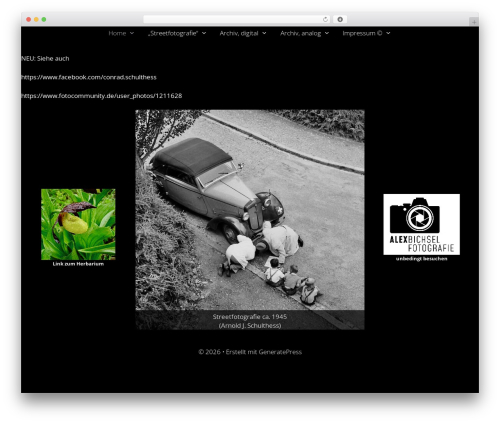Expand the Archiv, digital dropdown chevron
This screenshot has height=423, width=500.
[x=264, y=33]
